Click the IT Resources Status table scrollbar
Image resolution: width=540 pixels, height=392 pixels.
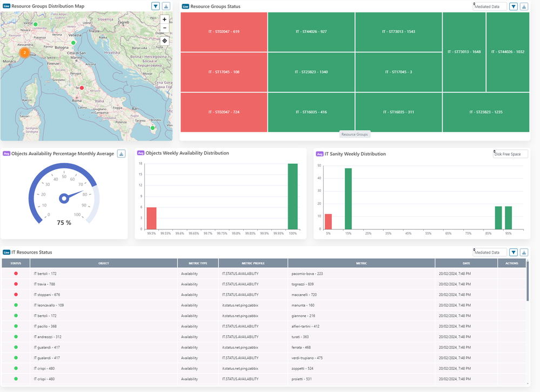click(528, 281)
